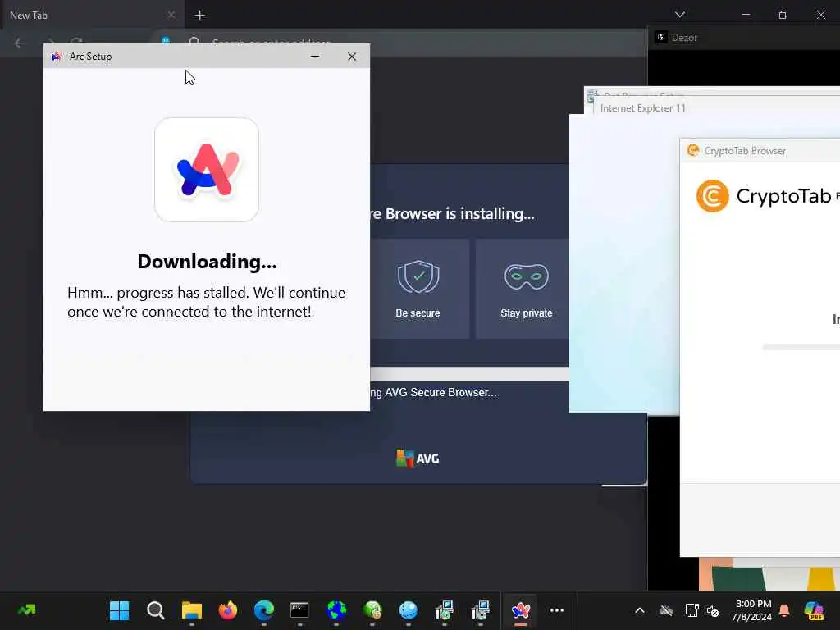The image size is (840, 630).
Task: Restore down the background browser window
Action: point(783,15)
